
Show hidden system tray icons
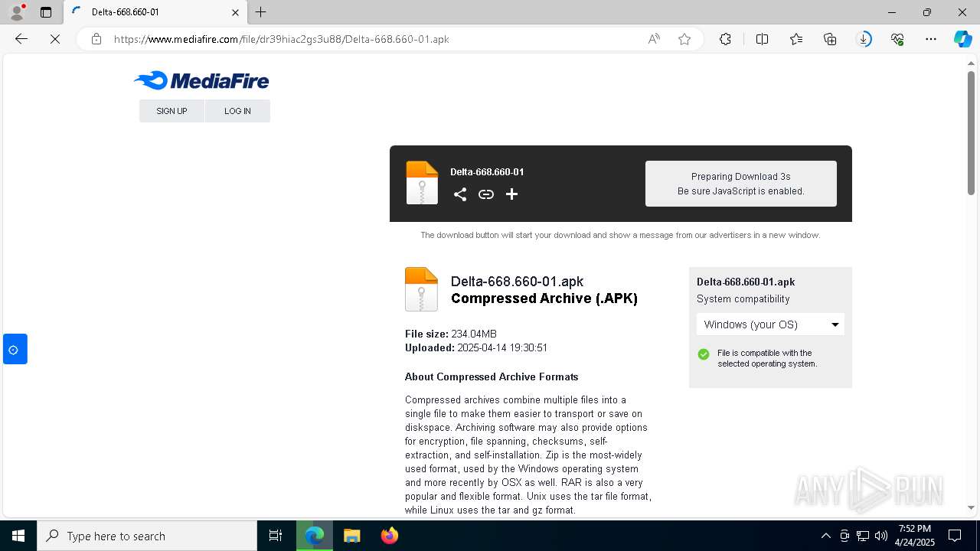[x=825, y=536]
